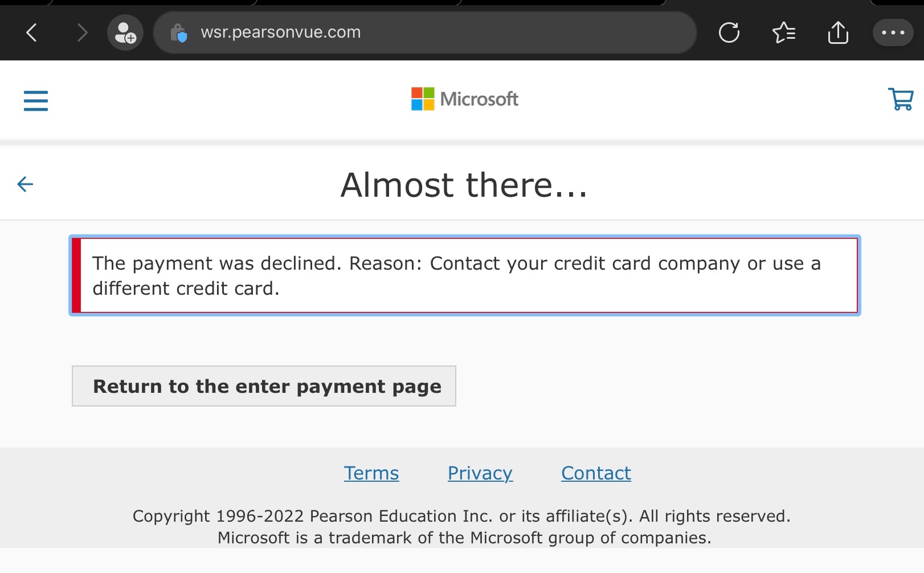This screenshot has width=924, height=573.
Task: Open the Contact link
Action: coord(596,473)
